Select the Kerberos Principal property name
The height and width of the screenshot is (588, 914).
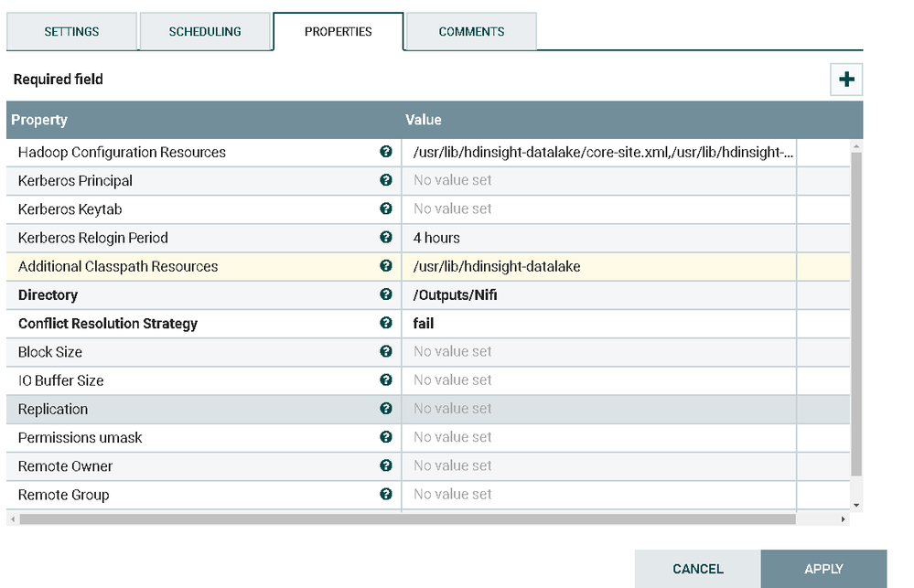click(75, 181)
